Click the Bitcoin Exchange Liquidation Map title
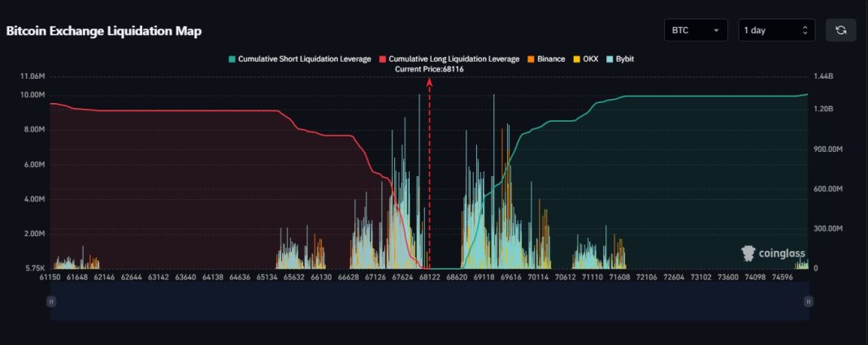 tap(104, 31)
